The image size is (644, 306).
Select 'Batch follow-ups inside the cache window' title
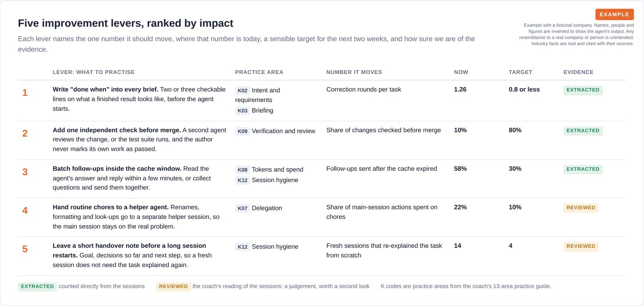(117, 169)
